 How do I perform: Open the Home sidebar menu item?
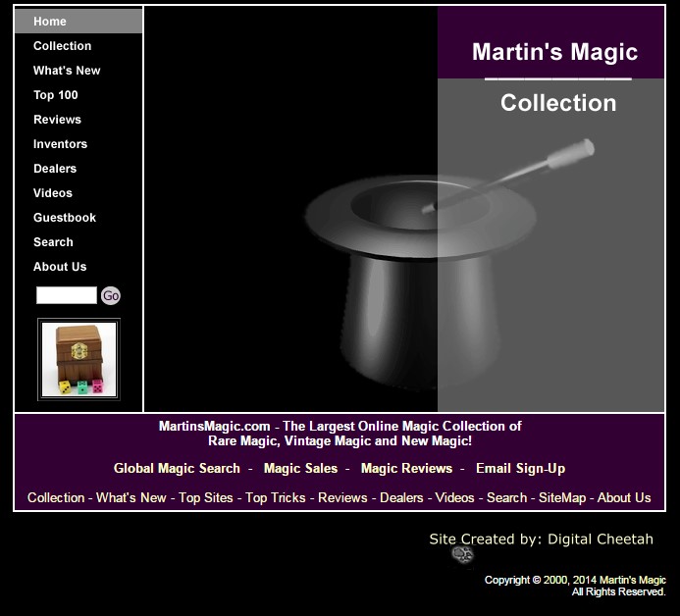tap(78, 21)
